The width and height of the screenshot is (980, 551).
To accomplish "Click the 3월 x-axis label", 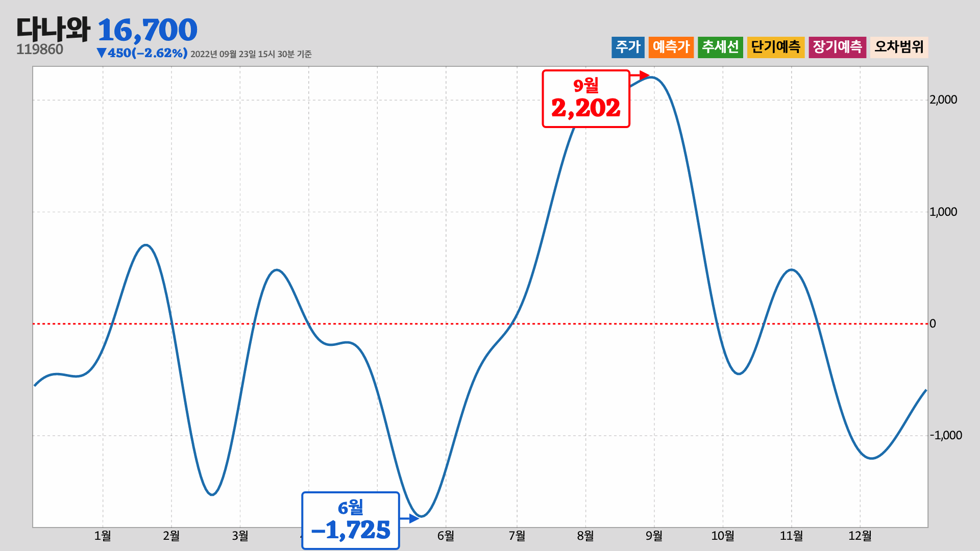I will coord(240,536).
